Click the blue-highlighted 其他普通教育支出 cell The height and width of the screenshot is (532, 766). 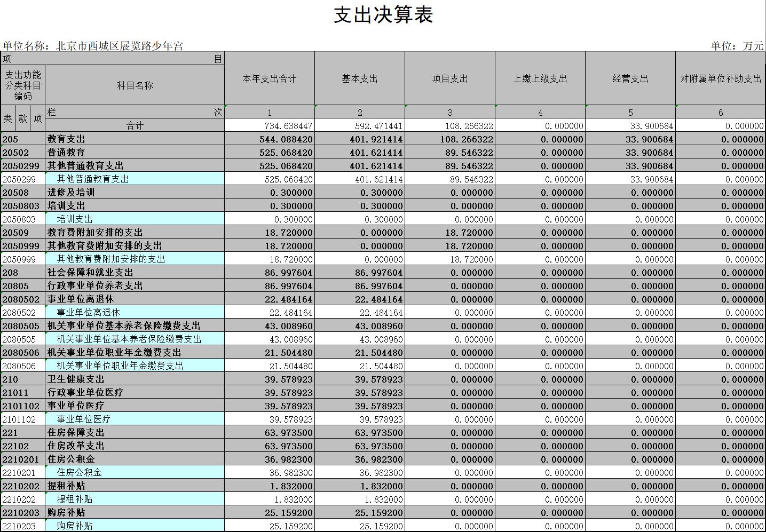coord(135,179)
